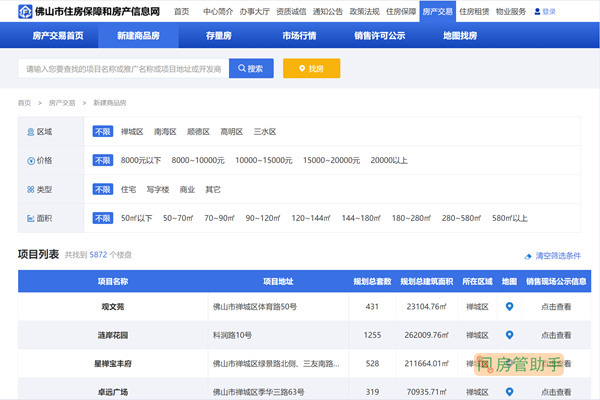Filter type 其它
The image size is (600, 400).
click(213, 189)
